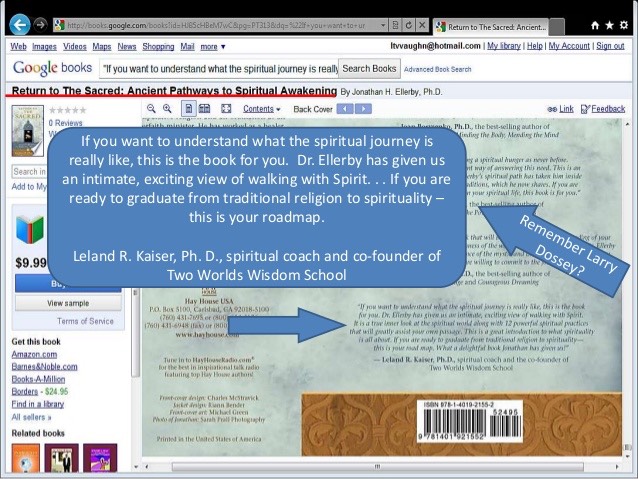Click the book cover thumbnail
638x479 pixels.
coord(27,131)
